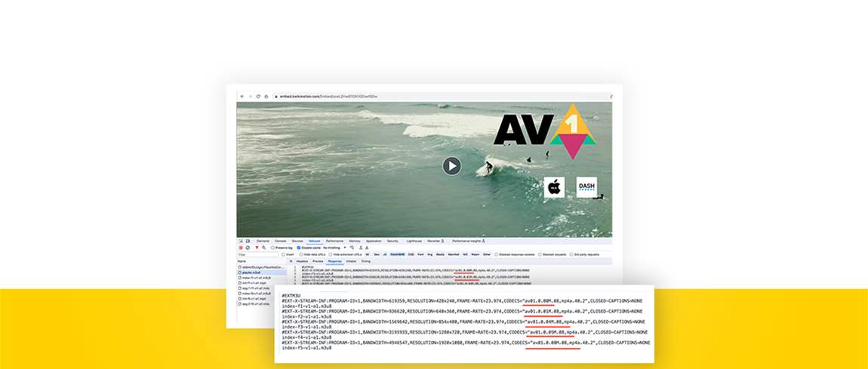Screen dimensions: 868x369
Task: Open the Recorder DevTools tab
Action: (x=436, y=241)
